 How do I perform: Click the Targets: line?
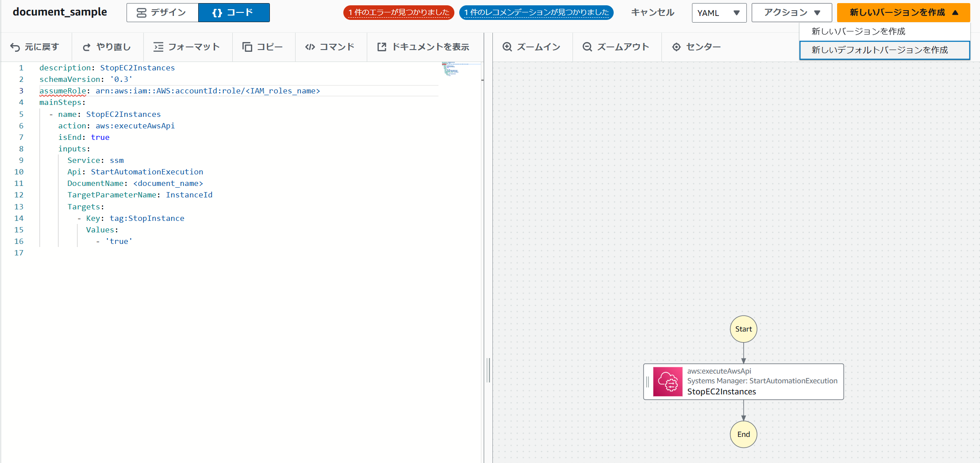point(86,207)
